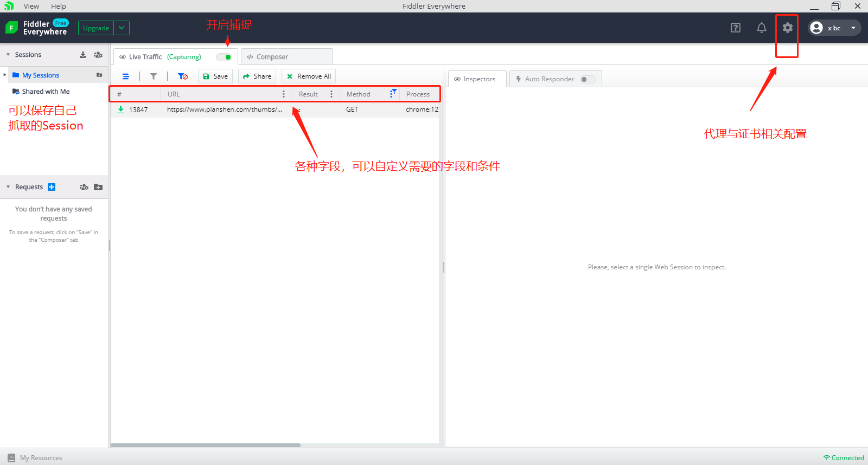Viewport: 868px width, 465px height.
Task: Open the help question mark icon
Action: 736,28
